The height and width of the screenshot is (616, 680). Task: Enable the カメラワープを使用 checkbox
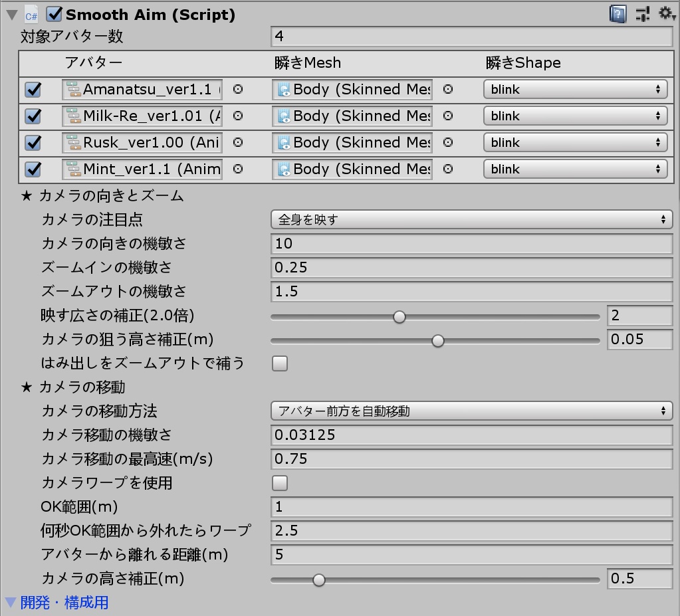point(279,483)
